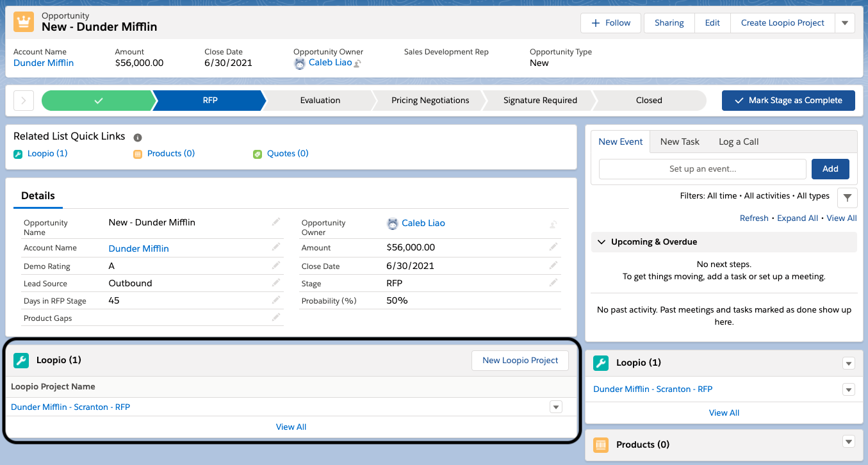Open the activity filters funnel icon
This screenshot has height=465, width=868.
(847, 197)
